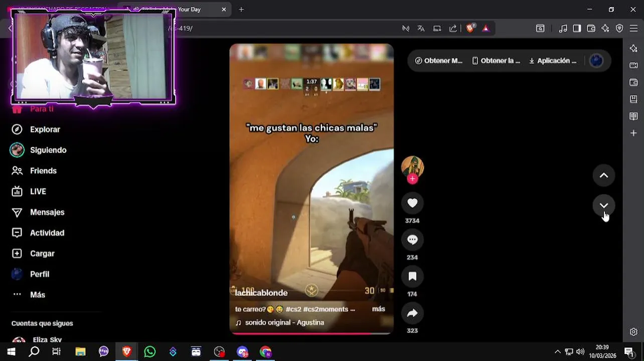Click the LIVE tv icon in sidebar

click(17, 192)
